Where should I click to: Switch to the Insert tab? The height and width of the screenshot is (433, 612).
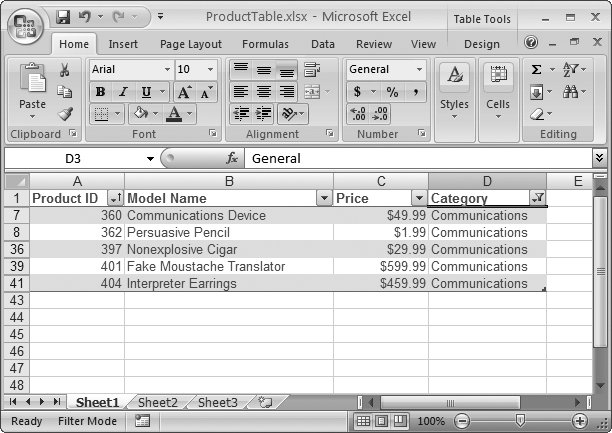pos(123,44)
